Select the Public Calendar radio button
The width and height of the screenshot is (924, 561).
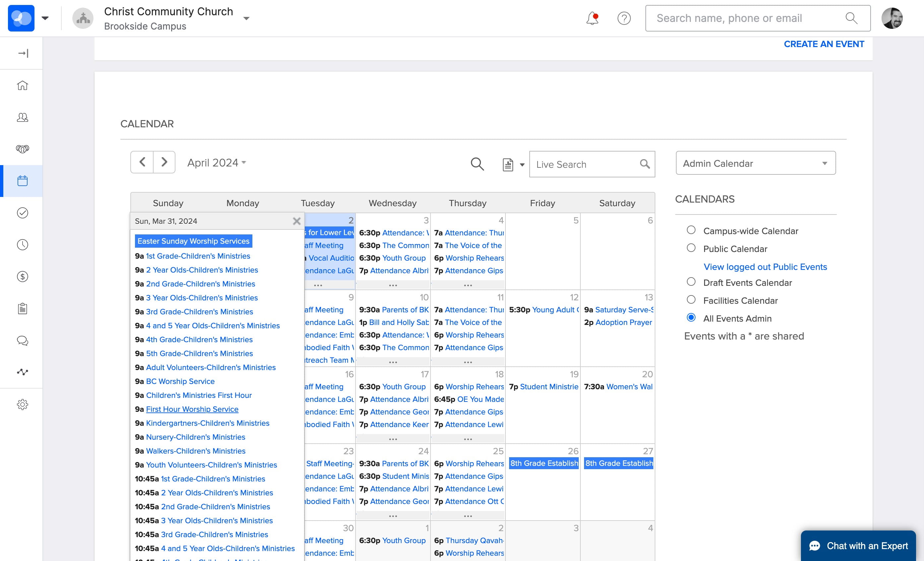coord(691,248)
